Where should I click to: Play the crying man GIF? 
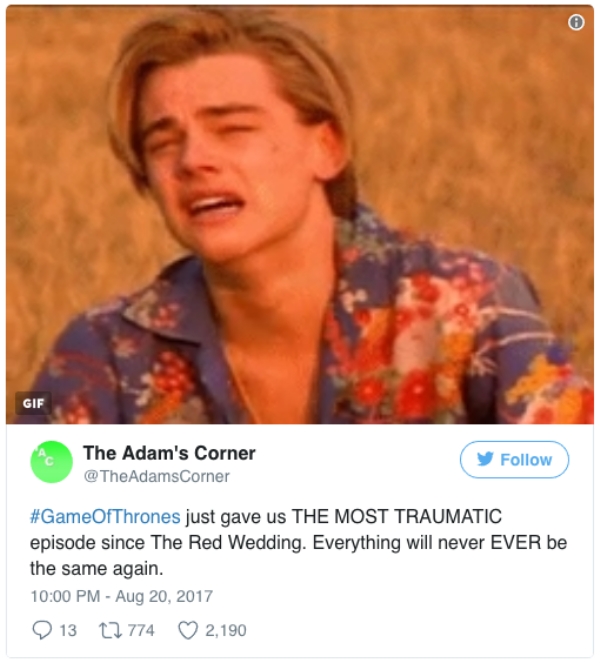coord(300,215)
